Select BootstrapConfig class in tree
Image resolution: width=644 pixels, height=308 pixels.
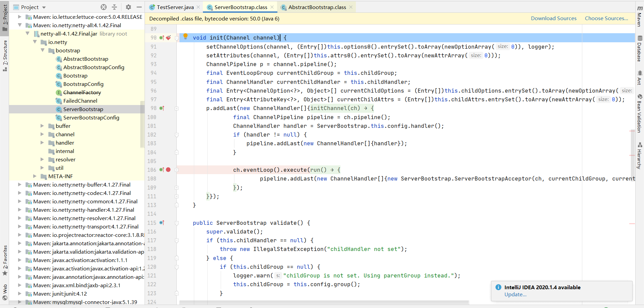[x=83, y=84]
